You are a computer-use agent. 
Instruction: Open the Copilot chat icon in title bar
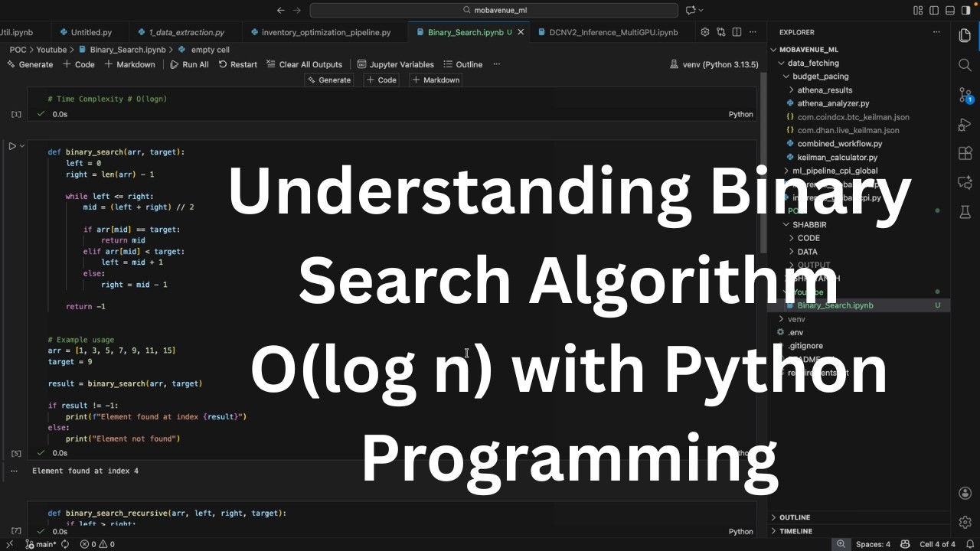coord(690,10)
